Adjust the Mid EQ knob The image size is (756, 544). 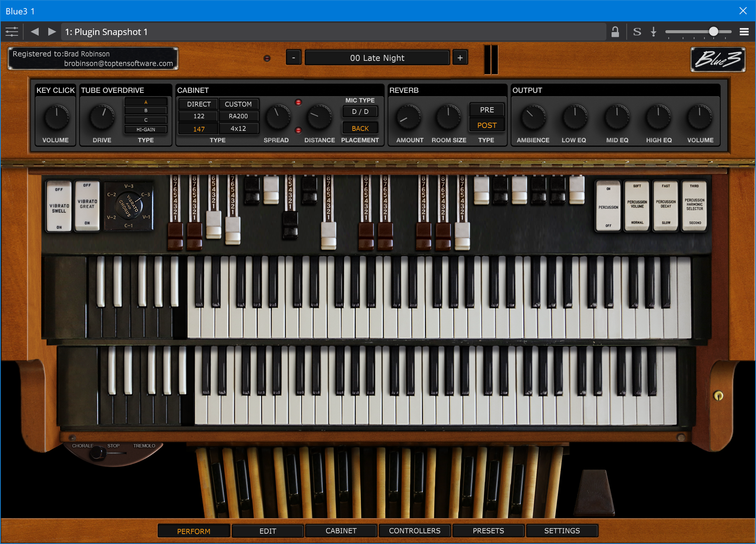click(x=617, y=118)
